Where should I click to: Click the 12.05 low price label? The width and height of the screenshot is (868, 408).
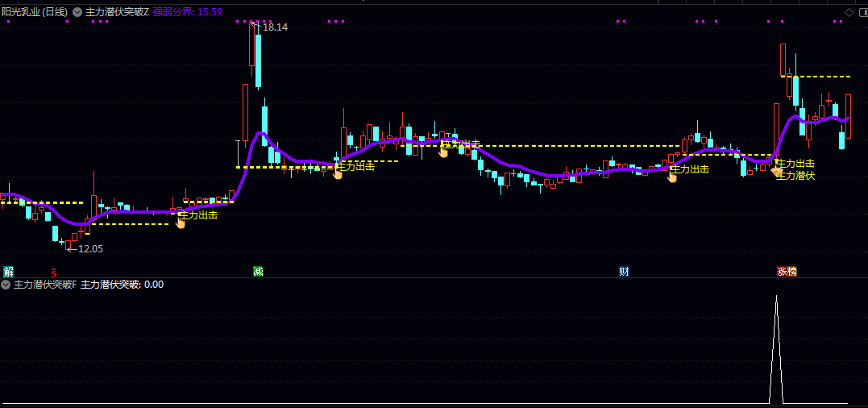(x=90, y=249)
